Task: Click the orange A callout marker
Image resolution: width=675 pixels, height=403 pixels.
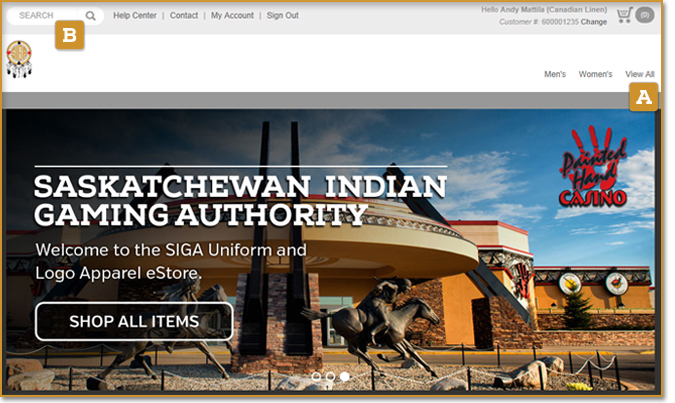Action: (643, 97)
